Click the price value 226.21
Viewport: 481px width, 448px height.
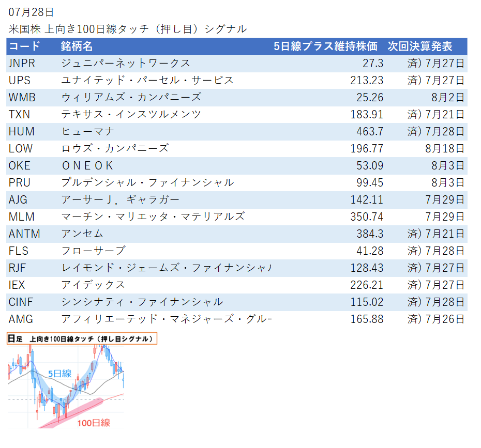(367, 285)
